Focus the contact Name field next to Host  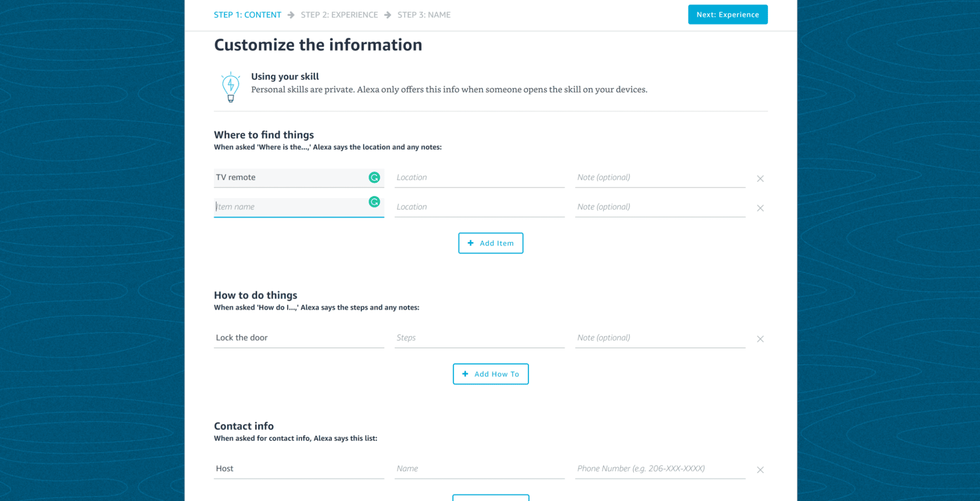[x=479, y=468]
